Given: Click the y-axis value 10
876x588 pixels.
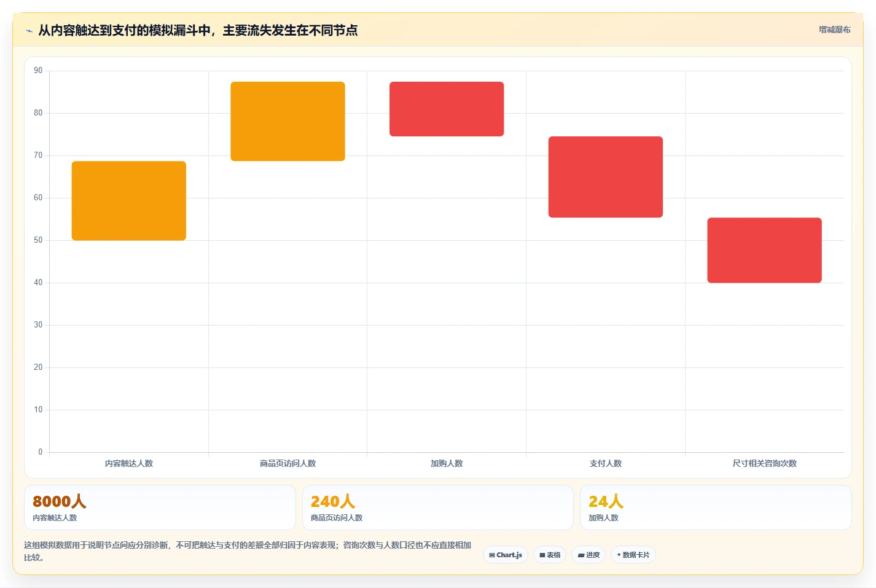Looking at the screenshot, I should pos(38,410).
